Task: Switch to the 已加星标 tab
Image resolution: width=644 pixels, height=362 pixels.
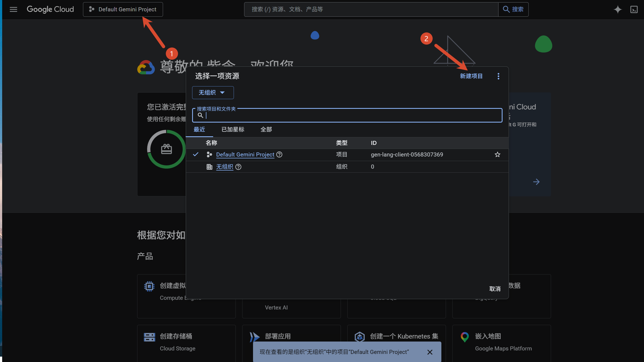Action: (x=233, y=130)
